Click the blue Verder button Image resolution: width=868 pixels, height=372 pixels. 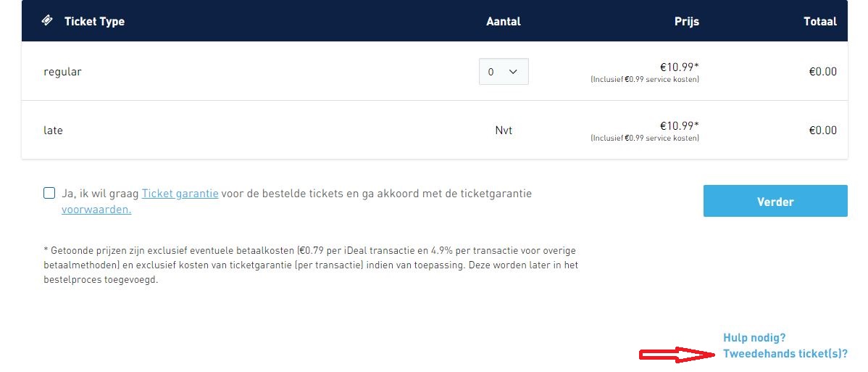[775, 201]
